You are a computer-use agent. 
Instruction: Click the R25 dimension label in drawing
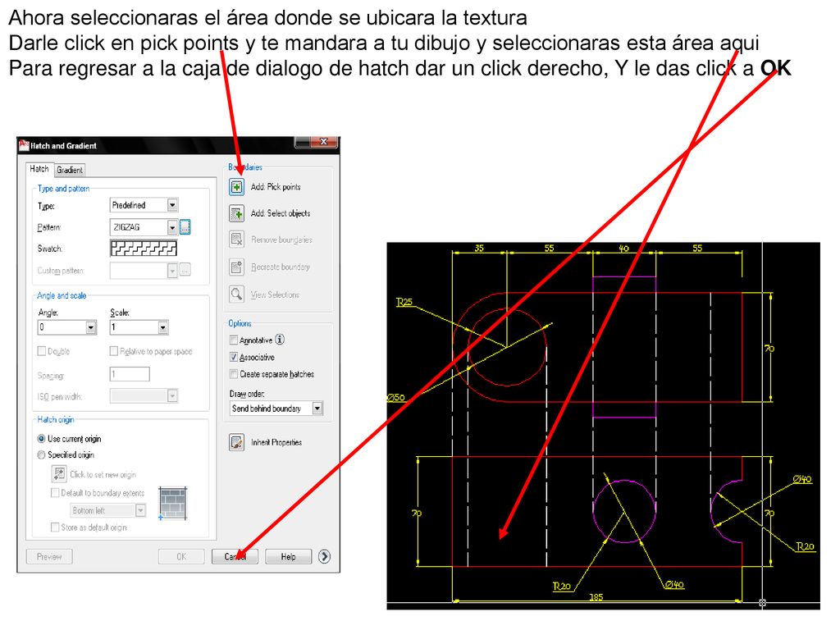[404, 302]
